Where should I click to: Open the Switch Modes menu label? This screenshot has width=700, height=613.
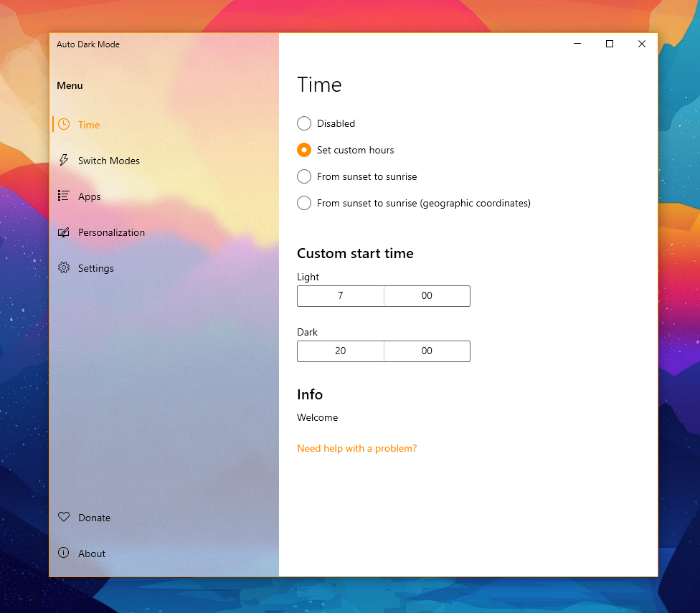(109, 161)
